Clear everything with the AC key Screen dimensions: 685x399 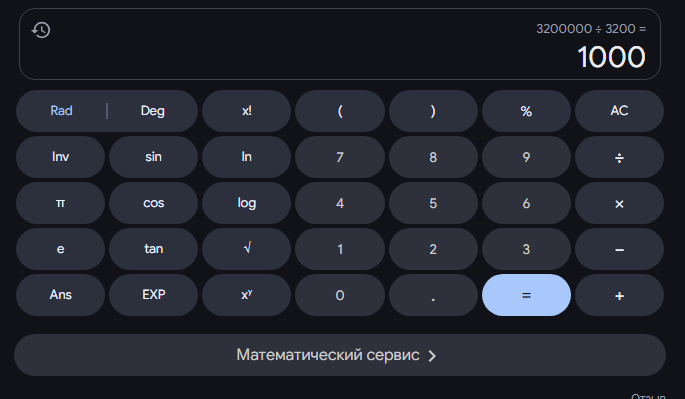point(619,111)
